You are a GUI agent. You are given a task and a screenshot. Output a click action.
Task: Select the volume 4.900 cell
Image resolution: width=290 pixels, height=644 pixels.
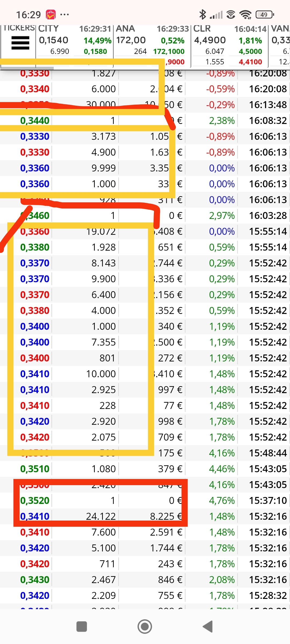104,152
